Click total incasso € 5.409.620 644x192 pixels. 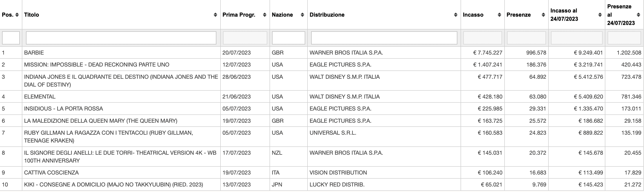[589, 97]
